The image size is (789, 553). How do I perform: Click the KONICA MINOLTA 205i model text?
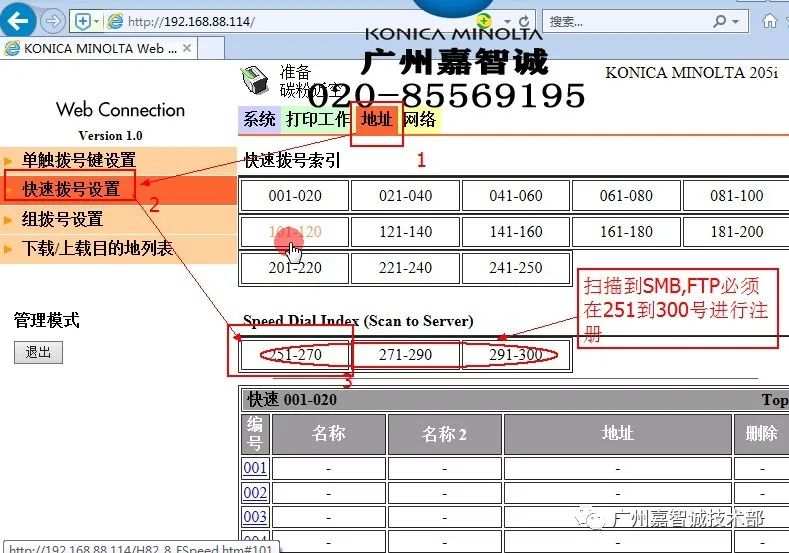(691, 72)
